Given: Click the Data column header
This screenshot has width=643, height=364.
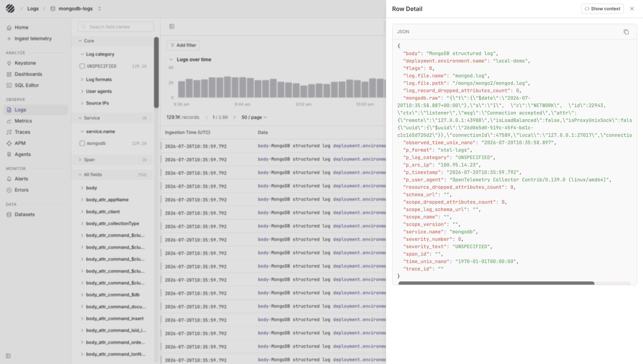Looking at the screenshot, I should point(263,132).
